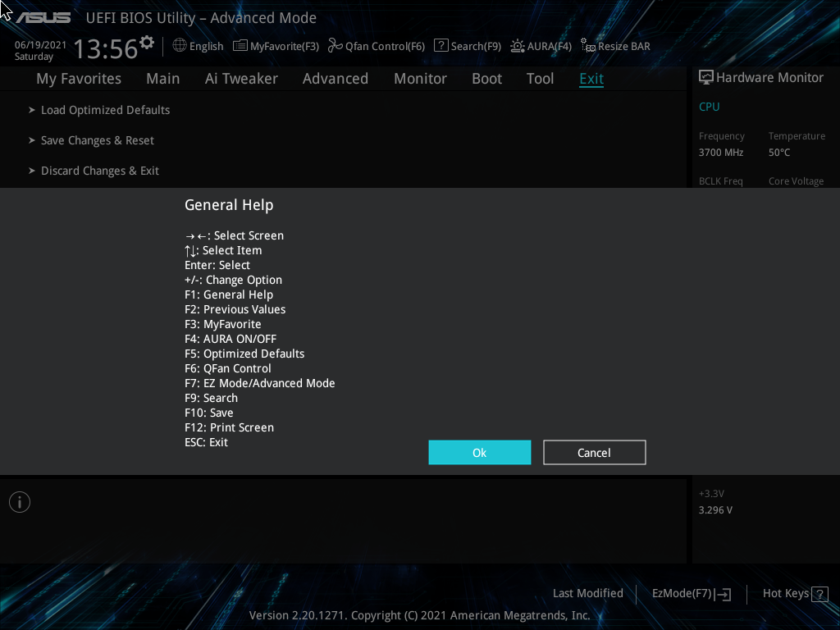Click the Hardware Monitor panel icon
The image size is (840, 630).
tap(705, 76)
